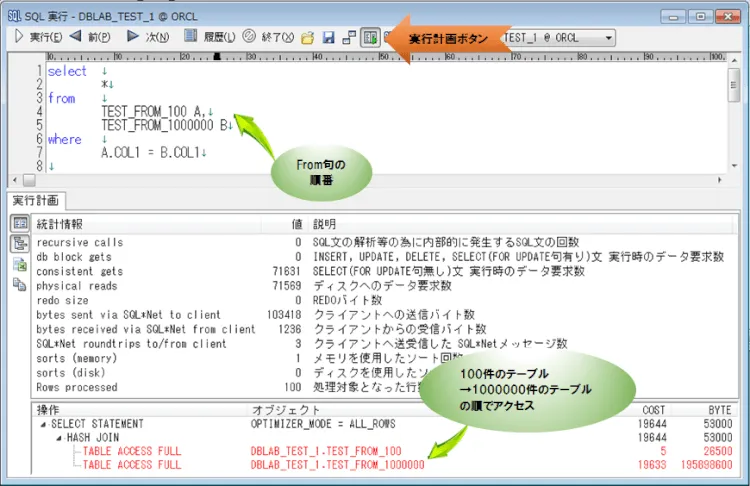Click editor horizontal scrollbar left arrow
Image resolution: width=750 pixels, height=486 pixels.
coord(14,180)
